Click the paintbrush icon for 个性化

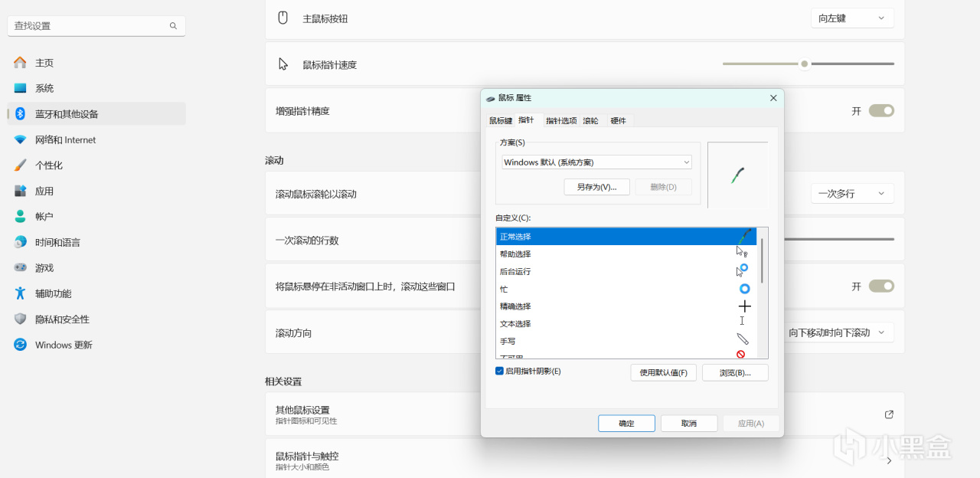[20, 165]
